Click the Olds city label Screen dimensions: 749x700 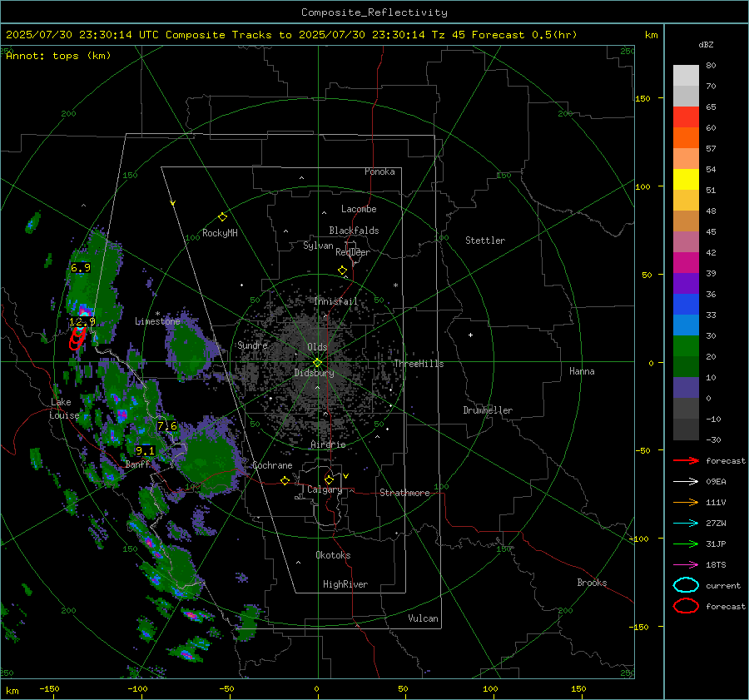[317, 347]
